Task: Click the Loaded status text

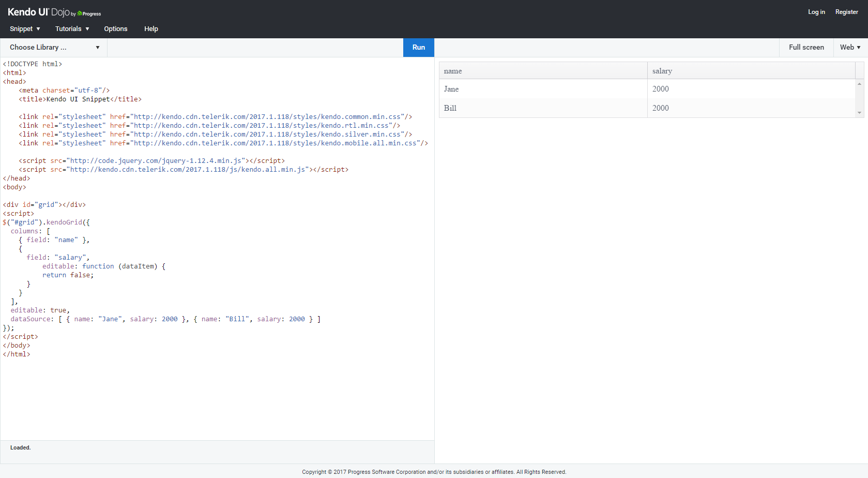Action: pos(21,448)
